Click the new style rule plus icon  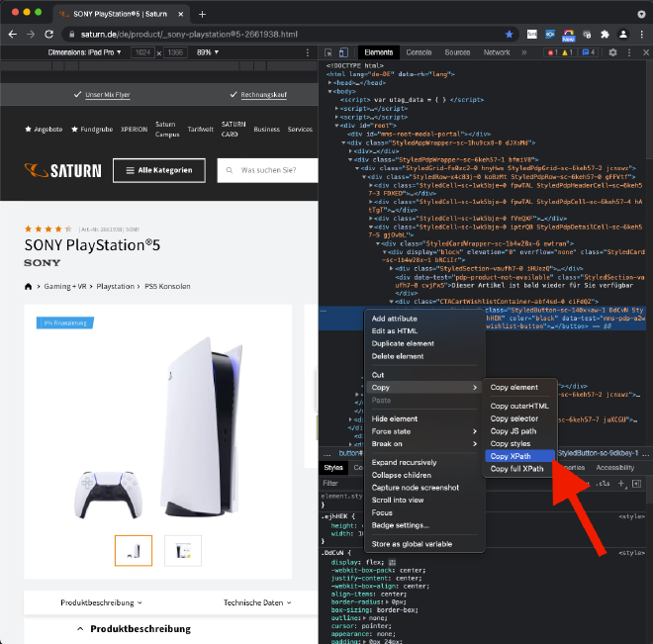click(x=621, y=484)
